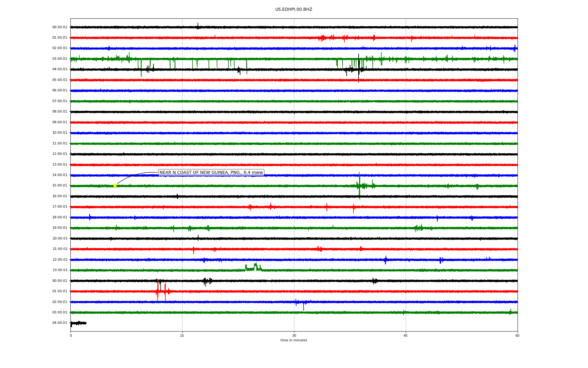The height and width of the screenshot is (368, 588).
Task: Select the 00:00:01 label of the topmost trace
Action: [60, 27]
